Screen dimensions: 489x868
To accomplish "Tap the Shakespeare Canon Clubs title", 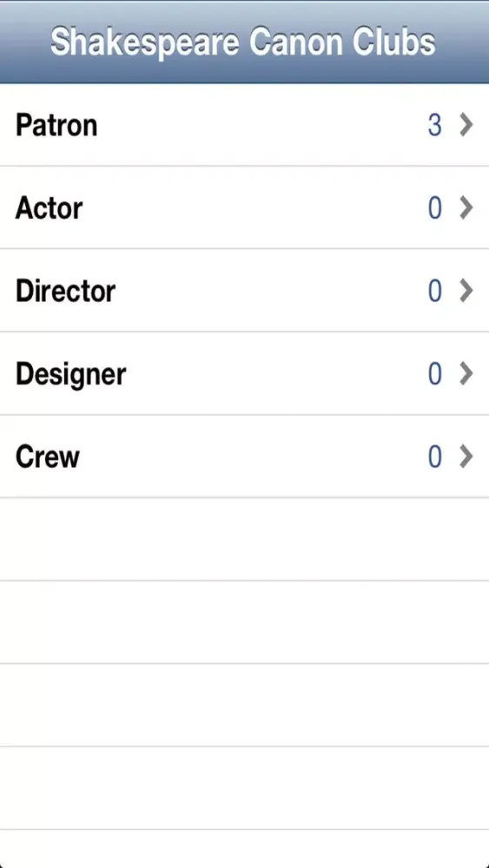I will click(243, 43).
